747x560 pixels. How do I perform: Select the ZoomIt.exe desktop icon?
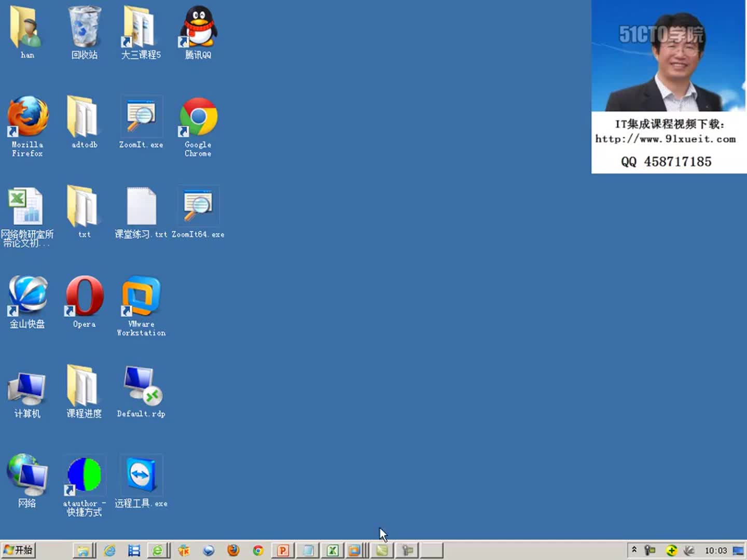click(141, 122)
